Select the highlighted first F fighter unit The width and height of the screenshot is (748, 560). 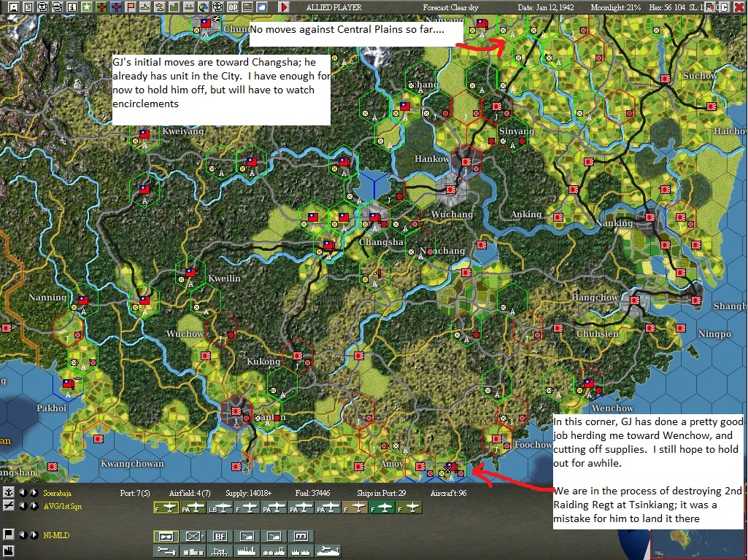(166, 508)
